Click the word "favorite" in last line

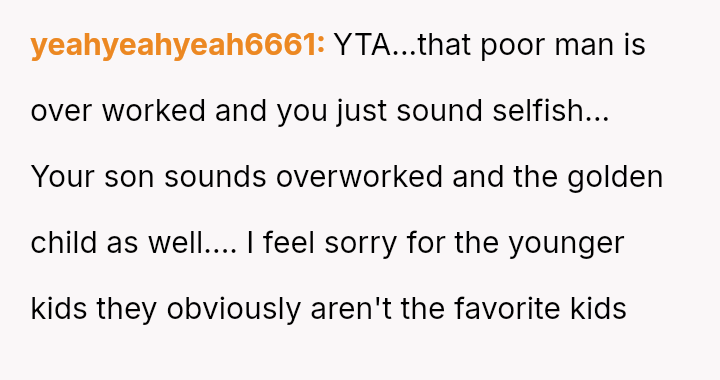tap(507, 308)
